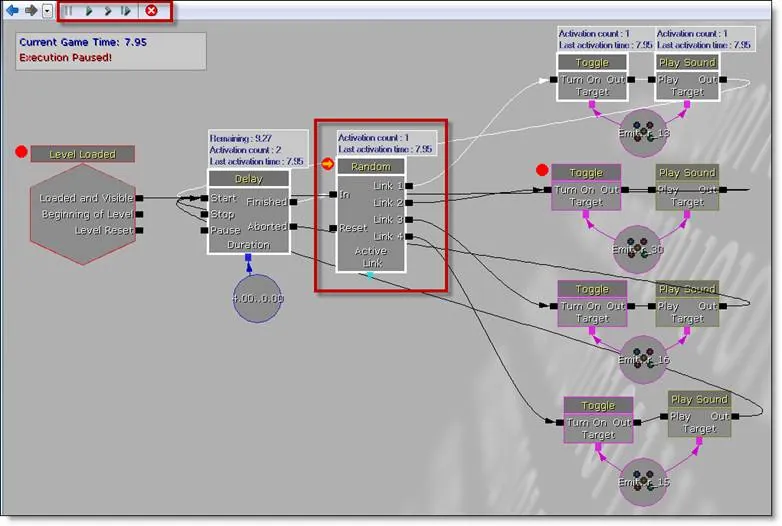This screenshot has width=782, height=526.
Task: Click the Delay Stop input connector
Action: click(204, 214)
